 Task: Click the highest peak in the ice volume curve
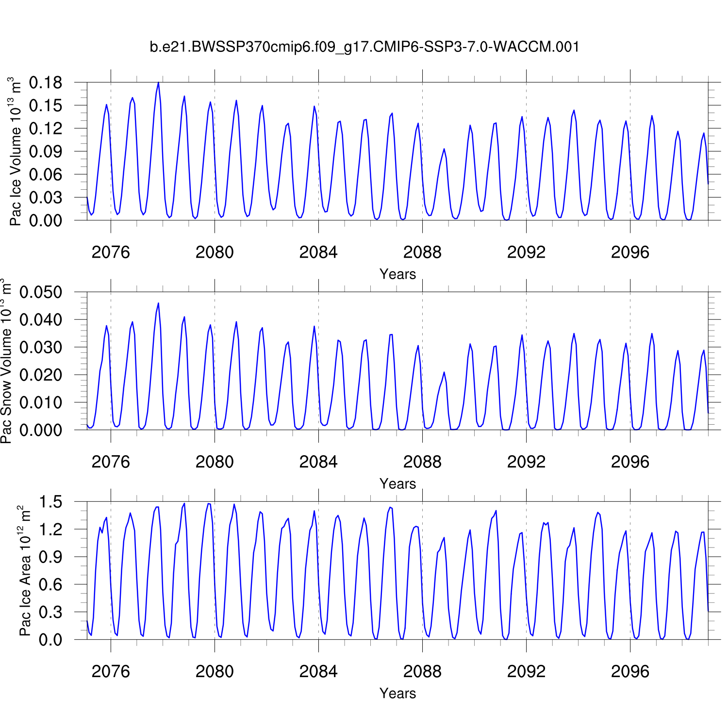point(158,83)
